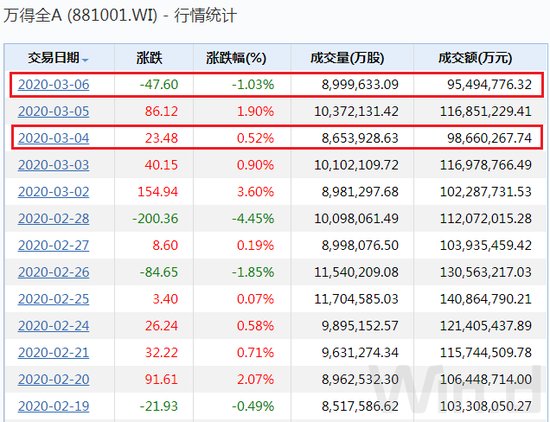Open date link 2020-03-04

point(54,138)
